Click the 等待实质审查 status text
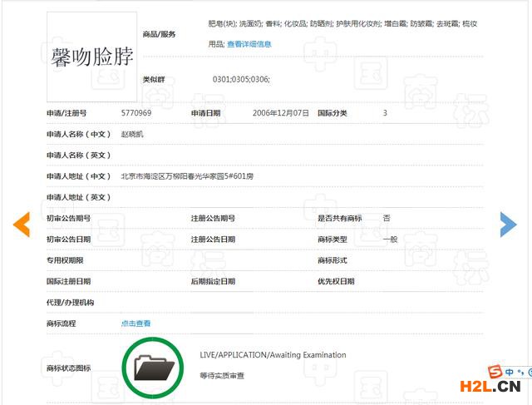The height and width of the screenshot is (405, 532). 222,376
